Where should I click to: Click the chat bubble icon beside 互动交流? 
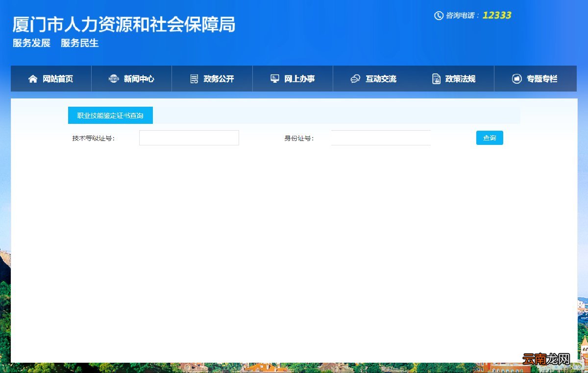(x=355, y=79)
